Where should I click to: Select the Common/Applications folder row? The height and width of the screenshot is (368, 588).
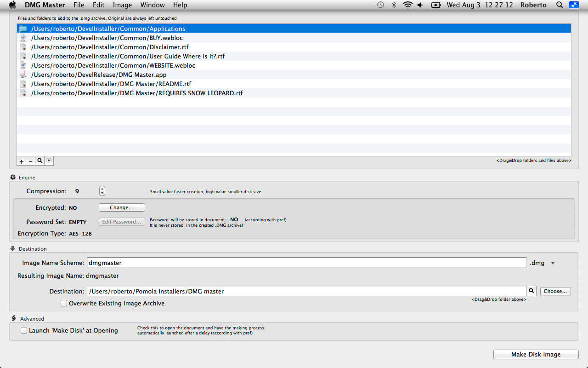294,29
